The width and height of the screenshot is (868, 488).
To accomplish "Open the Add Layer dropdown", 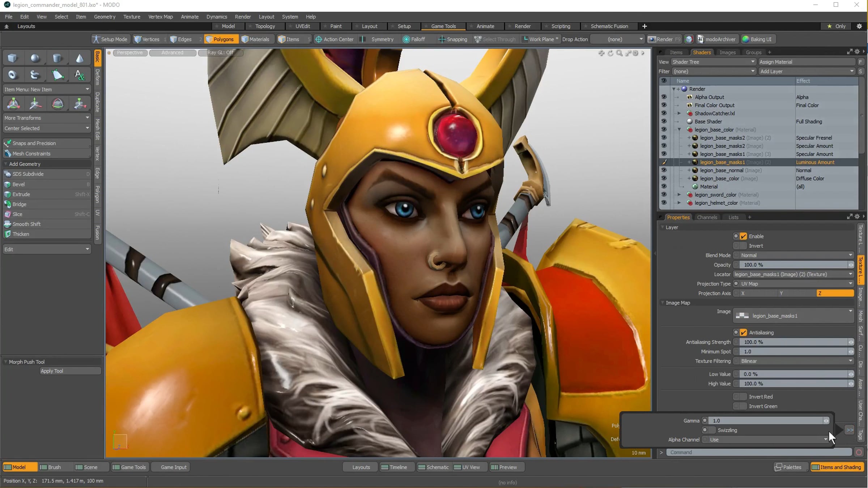I will [x=807, y=72].
